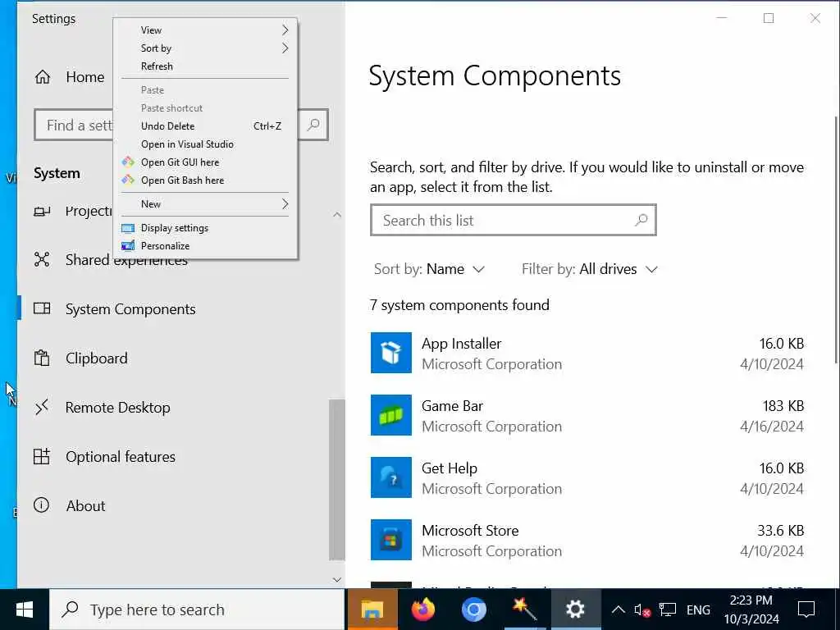
Task: Click the Shared experiences icon
Action: 42,259
